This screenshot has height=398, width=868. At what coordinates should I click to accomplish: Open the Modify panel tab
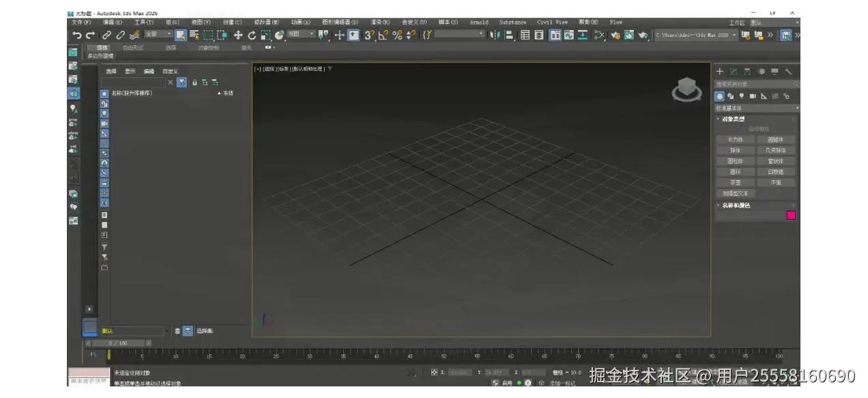(734, 71)
